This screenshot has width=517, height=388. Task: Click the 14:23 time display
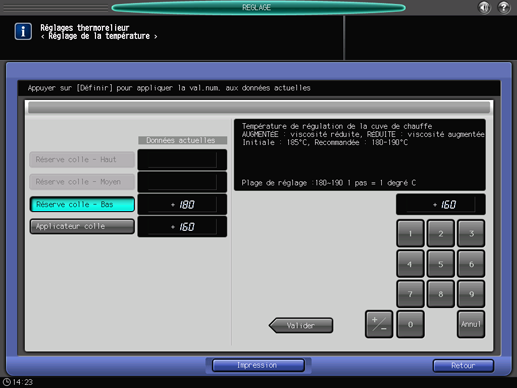(x=23, y=382)
